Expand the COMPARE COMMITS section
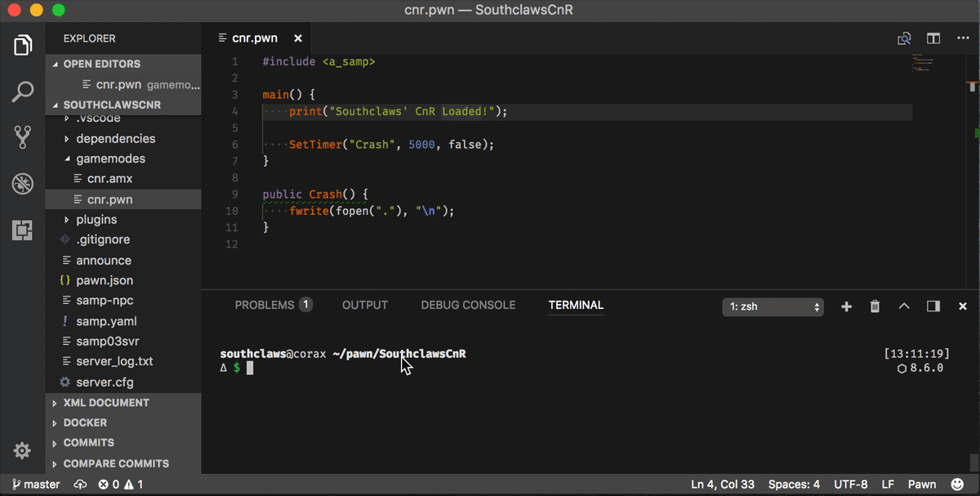Screen dimensions: 980x496 [x=122, y=463]
